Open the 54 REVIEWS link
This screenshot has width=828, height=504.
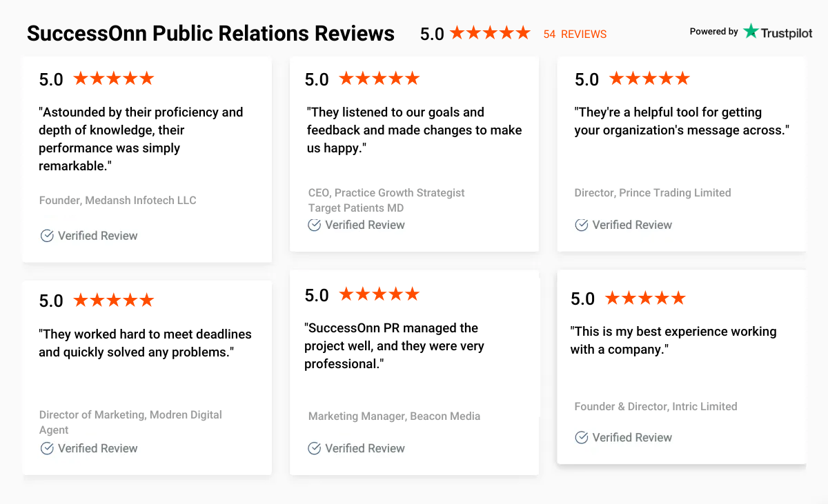tap(575, 34)
